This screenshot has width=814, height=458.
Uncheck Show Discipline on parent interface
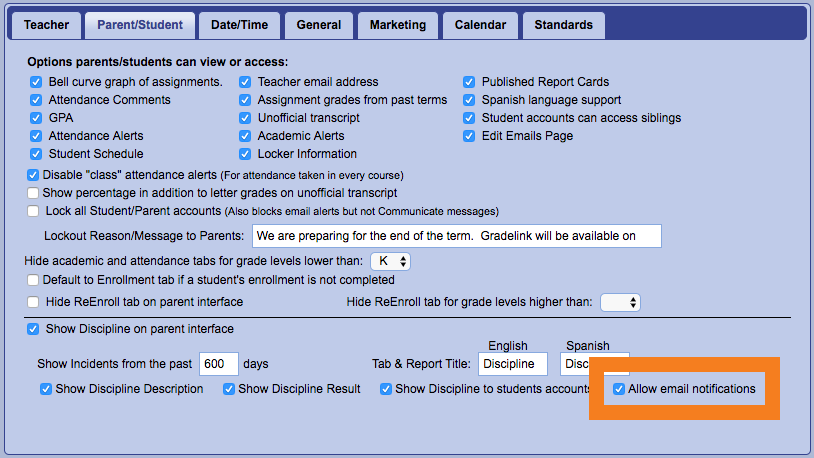(x=34, y=329)
